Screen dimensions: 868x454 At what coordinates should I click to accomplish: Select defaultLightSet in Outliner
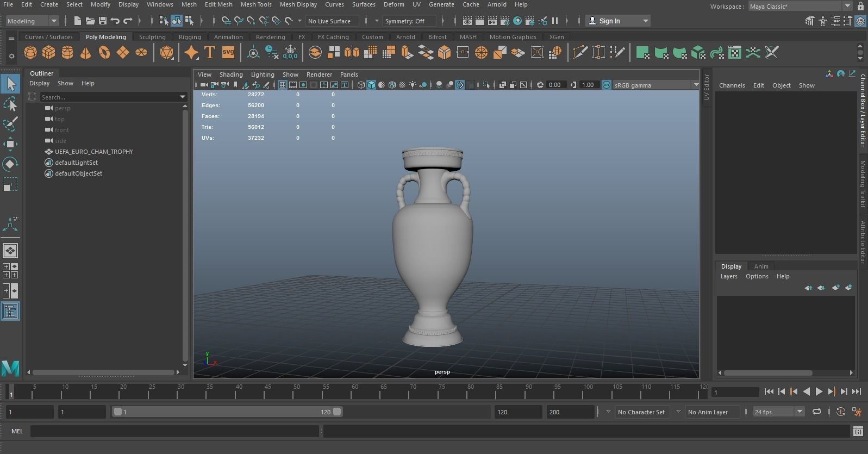click(x=76, y=163)
